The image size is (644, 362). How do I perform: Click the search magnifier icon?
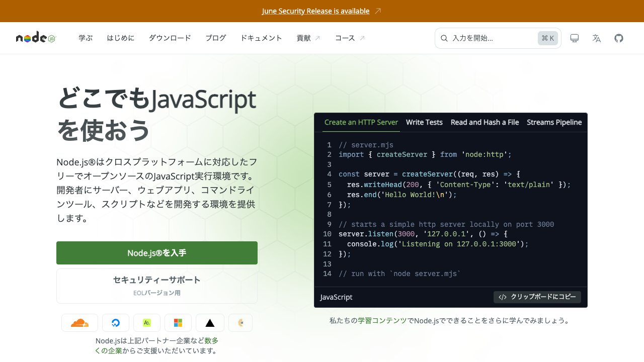pos(444,38)
